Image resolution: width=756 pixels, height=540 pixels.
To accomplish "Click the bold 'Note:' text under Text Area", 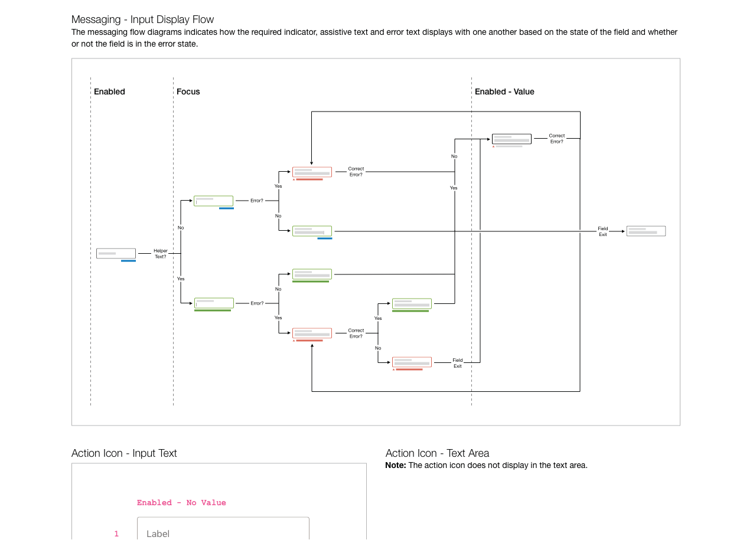I will click(395, 465).
